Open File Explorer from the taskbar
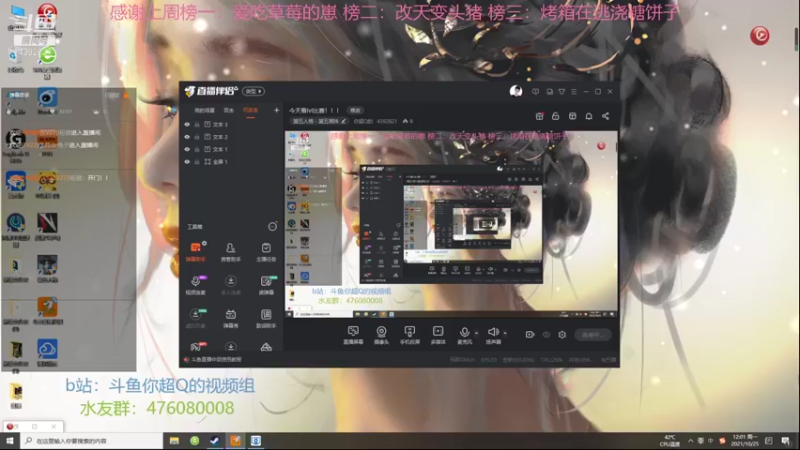Viewport: 800px width, 450px height. tap(174, 441)
